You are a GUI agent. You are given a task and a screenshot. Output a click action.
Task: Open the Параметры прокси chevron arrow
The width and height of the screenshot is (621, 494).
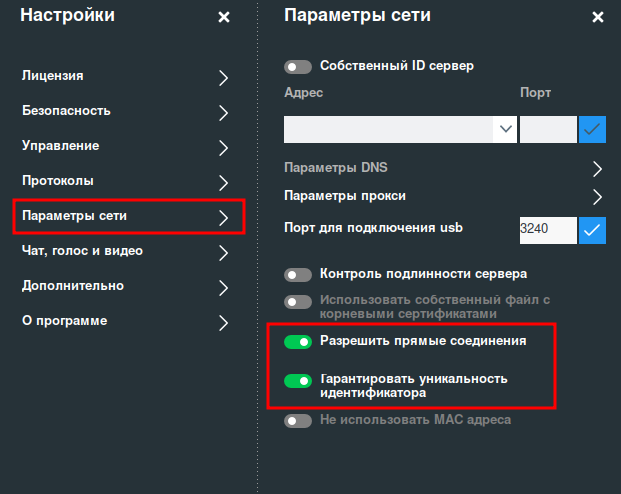tap(597, 196)
